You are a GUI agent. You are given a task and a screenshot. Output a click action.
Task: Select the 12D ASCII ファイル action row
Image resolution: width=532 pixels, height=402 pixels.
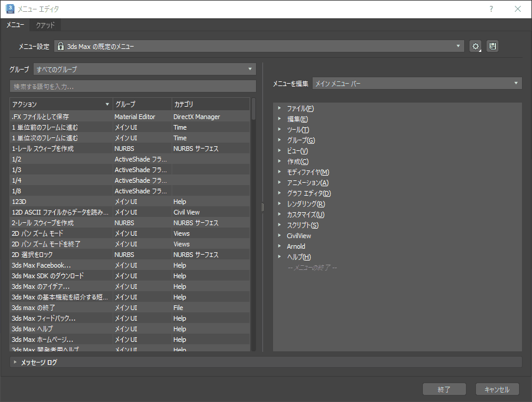[x=130, y=212]
